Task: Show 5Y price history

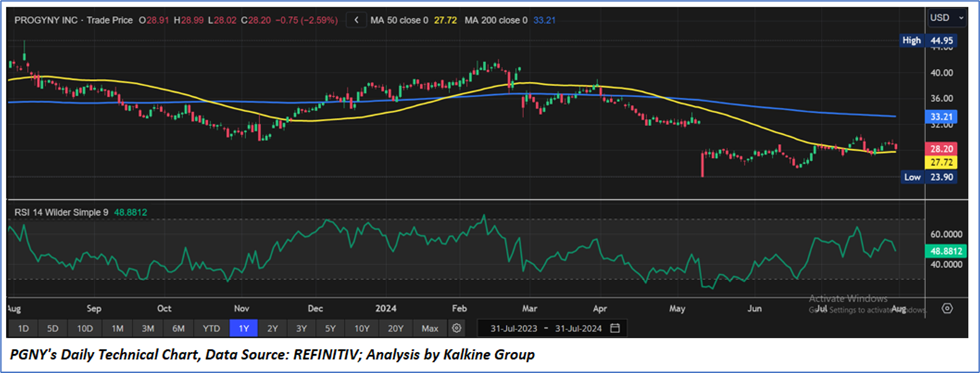Action: (x=330, y=328)
